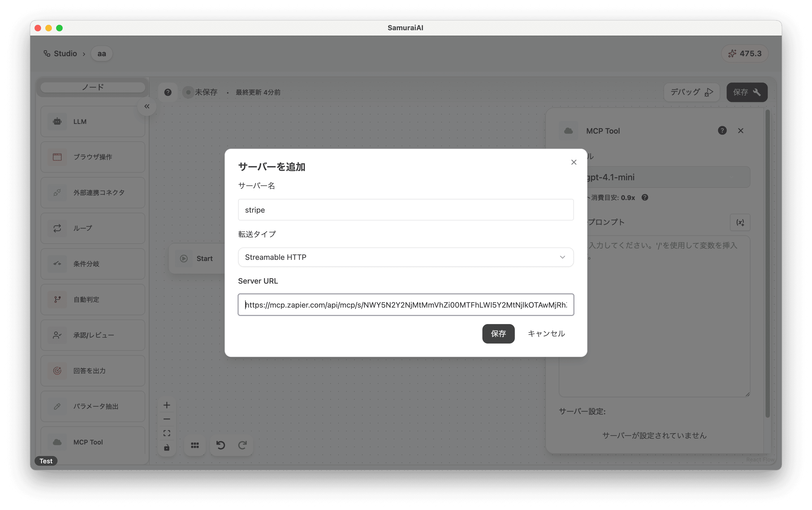Open the Streamable HTTP transfer type dropdown
The image size is (812, 510).
[x=406, y=257]
